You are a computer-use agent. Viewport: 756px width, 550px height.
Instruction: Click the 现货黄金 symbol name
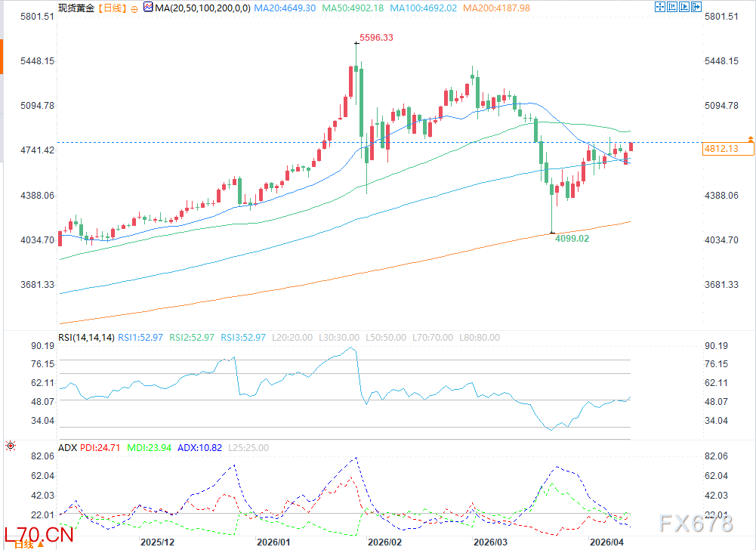[x=77, y=8]
